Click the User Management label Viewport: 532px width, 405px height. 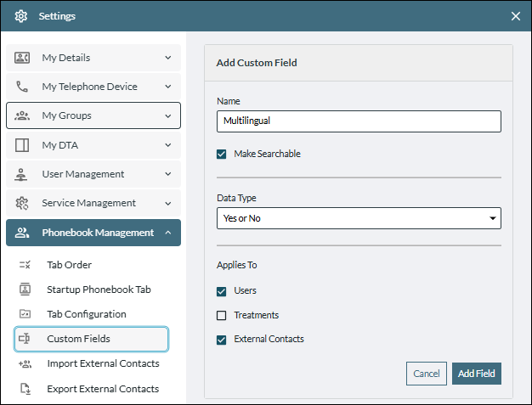pos(83,174)
